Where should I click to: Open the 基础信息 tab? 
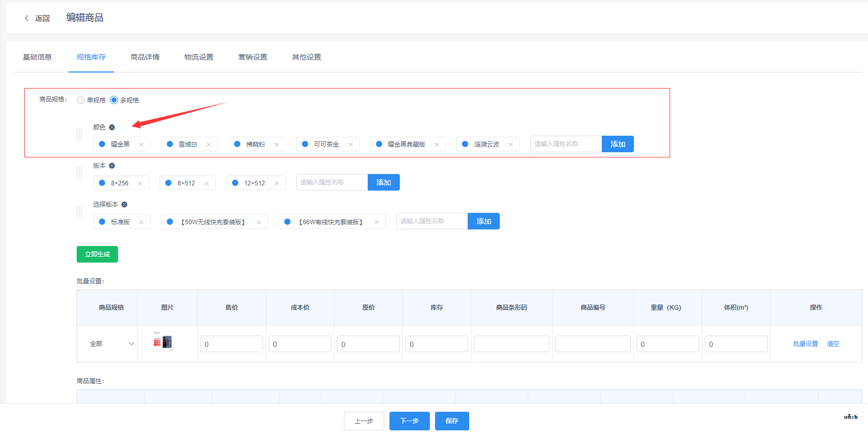pyautogui.click(x=37, y=57)
